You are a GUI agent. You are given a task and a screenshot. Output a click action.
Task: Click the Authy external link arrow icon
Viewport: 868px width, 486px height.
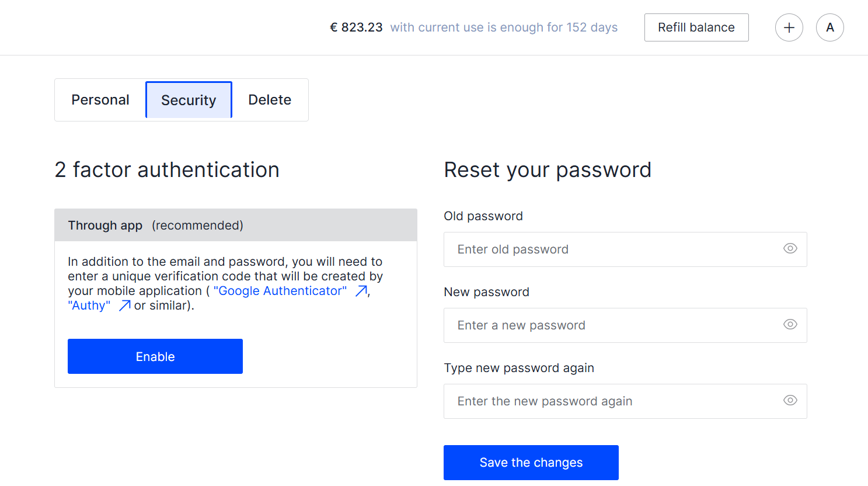pos(124,306)
